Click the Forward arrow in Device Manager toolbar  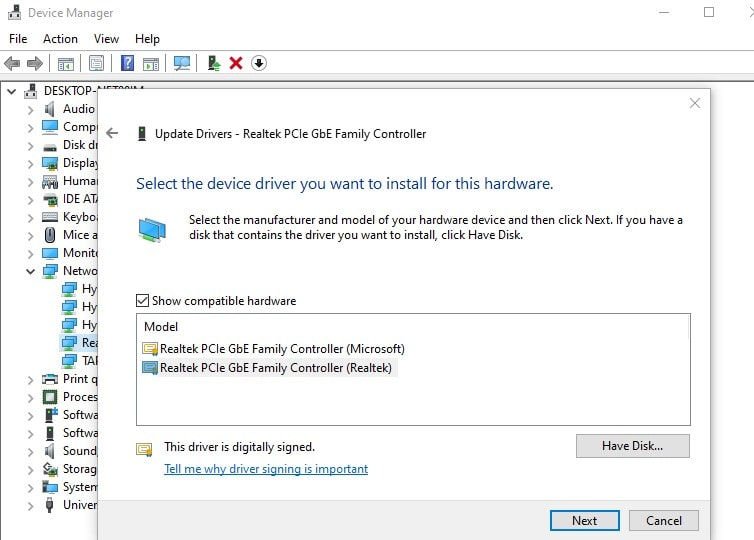click(x=35, y=63)
